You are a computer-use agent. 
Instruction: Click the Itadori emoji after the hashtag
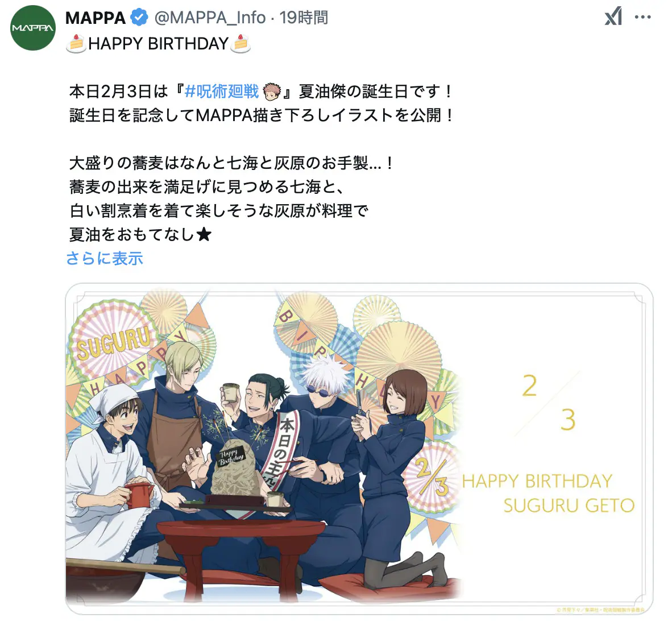coord(271,92)
